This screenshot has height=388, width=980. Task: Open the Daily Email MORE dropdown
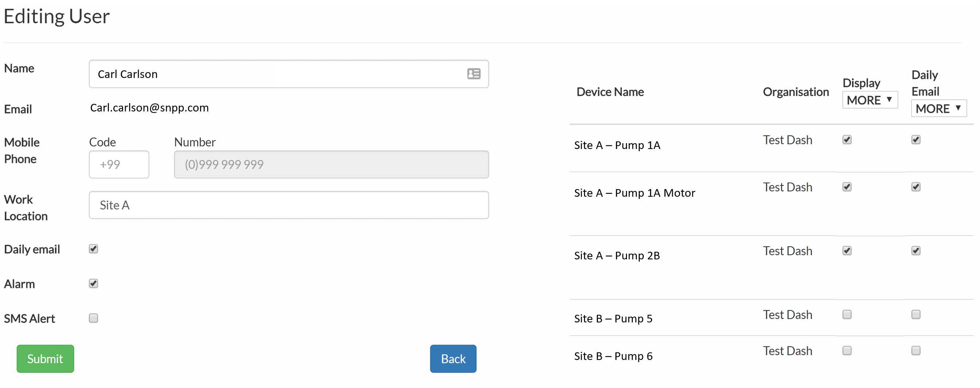click(x=939, y=109)
